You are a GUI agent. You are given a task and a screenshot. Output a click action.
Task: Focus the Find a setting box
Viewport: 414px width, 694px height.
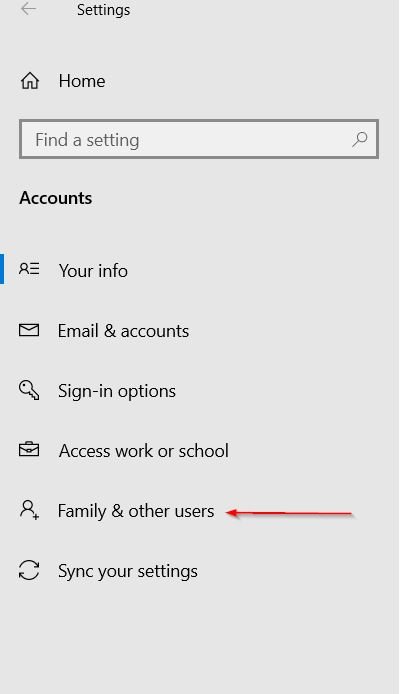coord(199,139)
